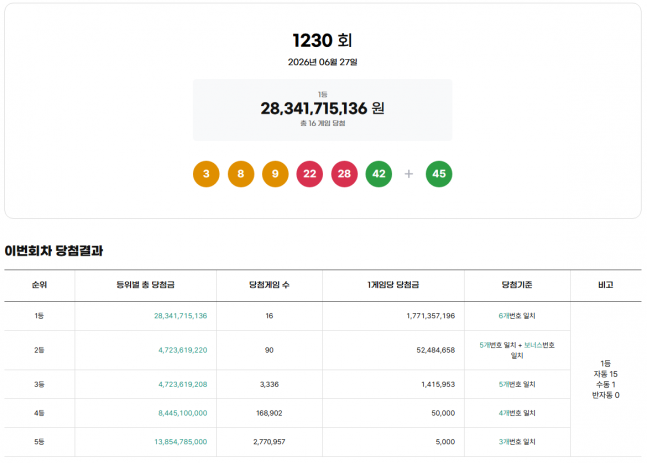The image size is (647, 463).
Task: Click the '당첨게임 수' column header
Action: tap(269, 285)
